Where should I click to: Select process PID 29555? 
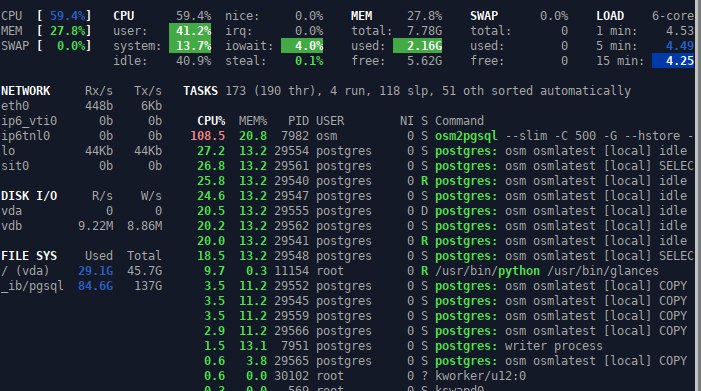point(291,211)
